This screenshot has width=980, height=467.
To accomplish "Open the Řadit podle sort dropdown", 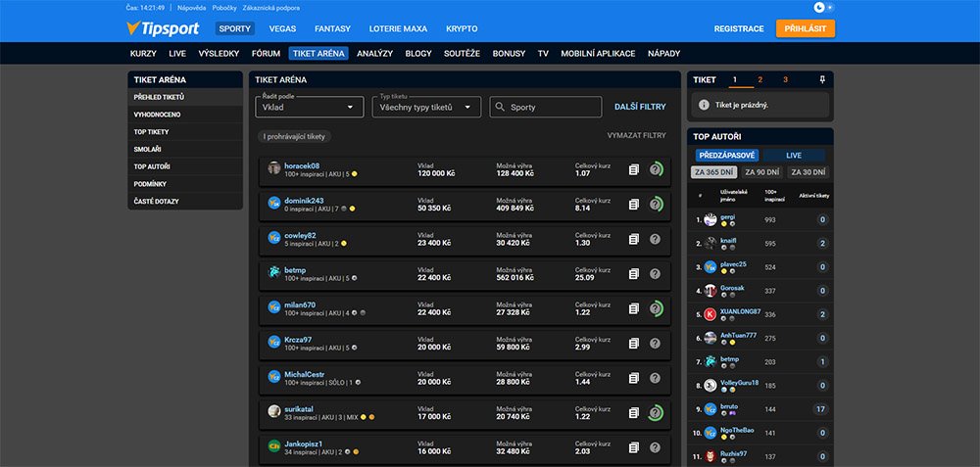I will click(x=310, y=107).
